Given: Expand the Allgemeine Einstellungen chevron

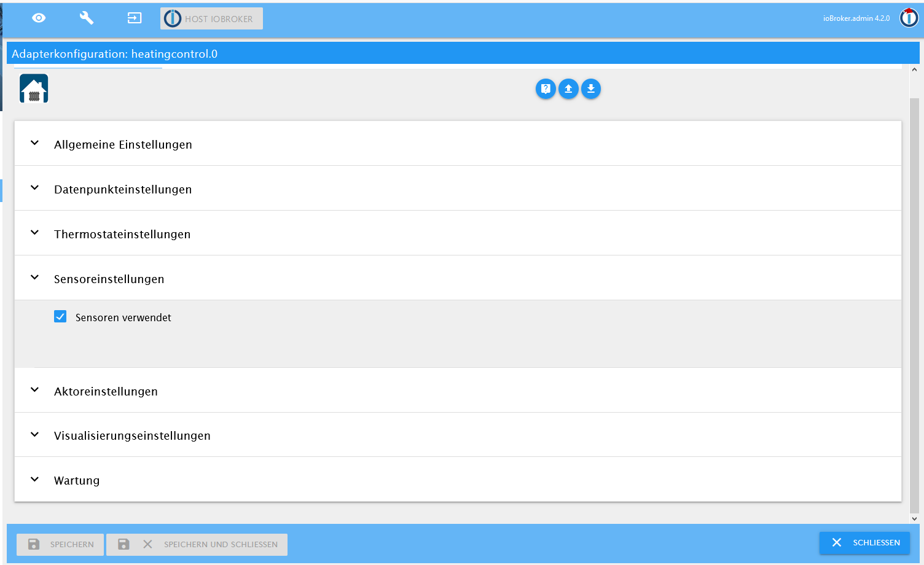Looking at the screenshot, I should tap(35, 143).
